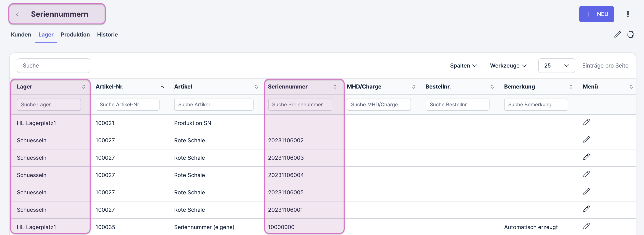Click the pencil icon next to print
This screenshot has width=644, height=235.
click(x=617, y=34)
